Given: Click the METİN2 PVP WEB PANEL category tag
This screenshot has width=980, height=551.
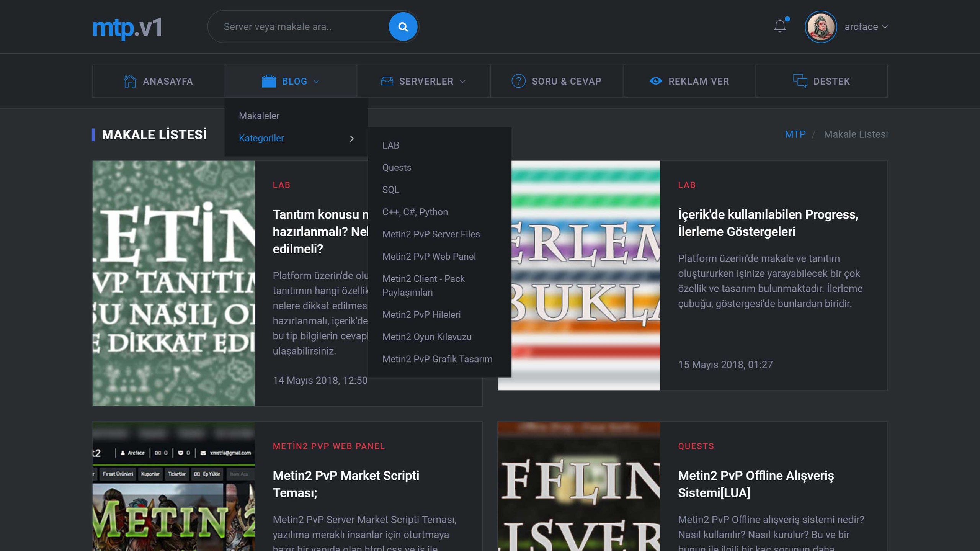Looking at the screenshot, I should (328, 446).
